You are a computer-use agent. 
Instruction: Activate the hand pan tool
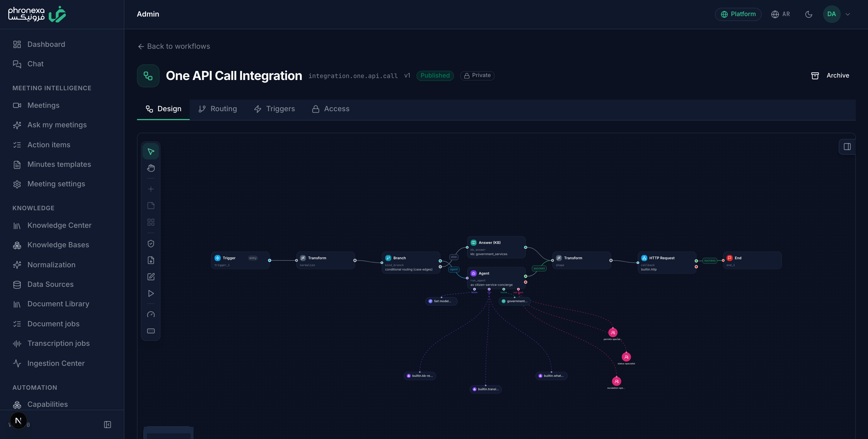click(x=151, y=168)
